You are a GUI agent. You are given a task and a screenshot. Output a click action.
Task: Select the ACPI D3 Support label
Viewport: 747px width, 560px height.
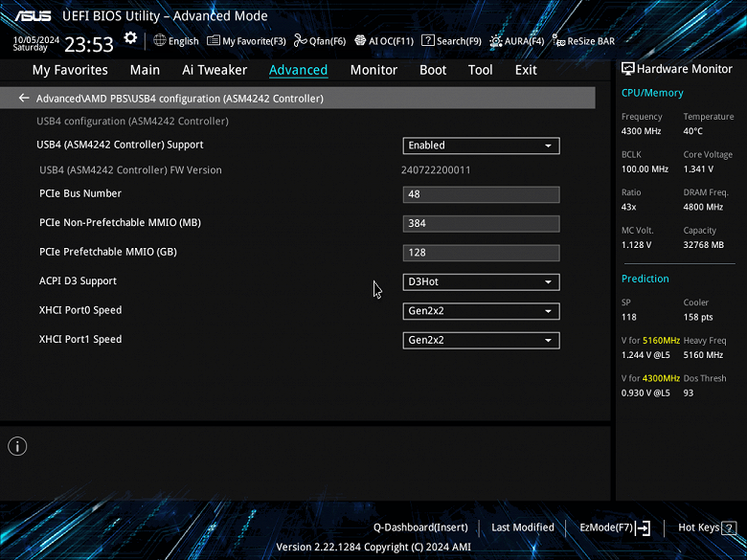[78, 280]
